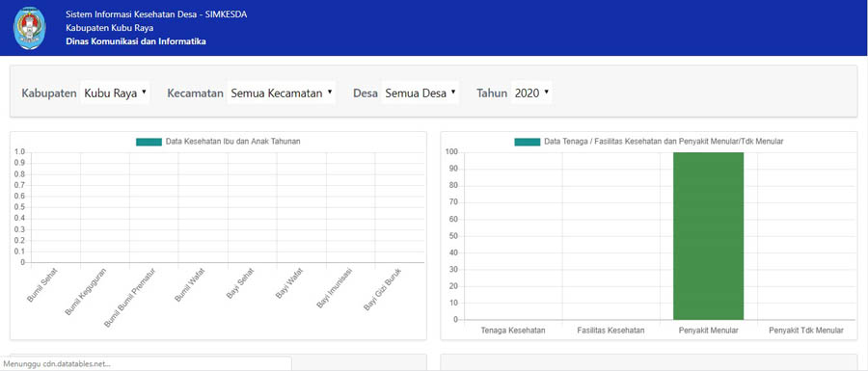Click axis label 'Fasilitas Kesehatan'
This screenshot has height=371, width=868.
point(610,331)
